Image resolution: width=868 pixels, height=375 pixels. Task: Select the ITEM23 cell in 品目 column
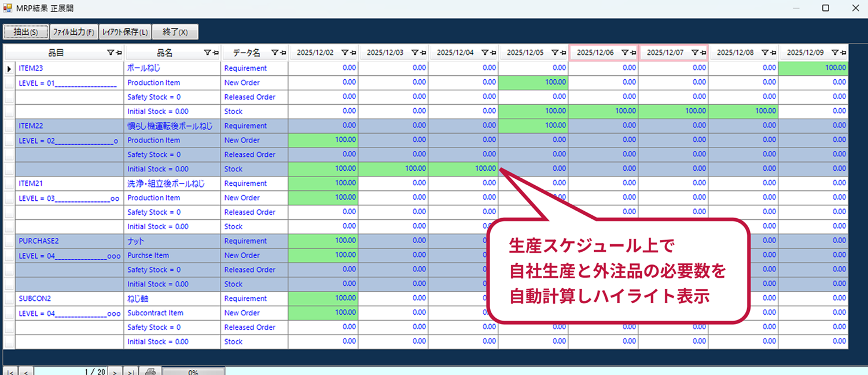coord(31,68)
